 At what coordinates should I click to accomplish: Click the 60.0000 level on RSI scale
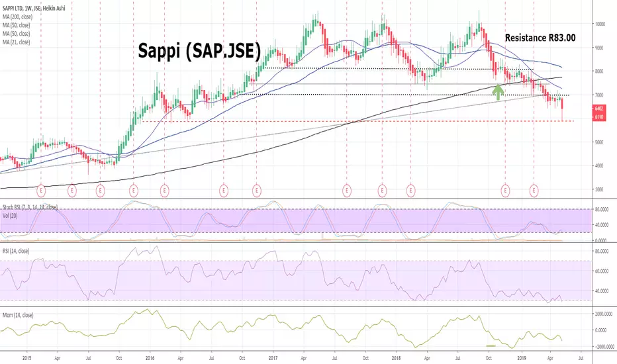602,271
